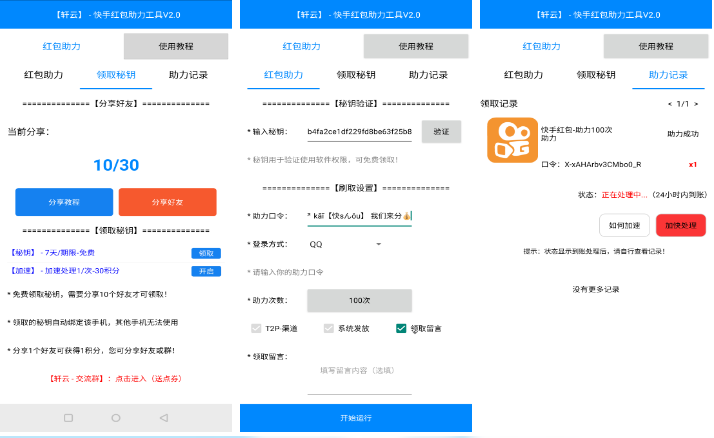Click the 助力口令 input field
This screenshot has height=438, width=714.
click(359, 216)
